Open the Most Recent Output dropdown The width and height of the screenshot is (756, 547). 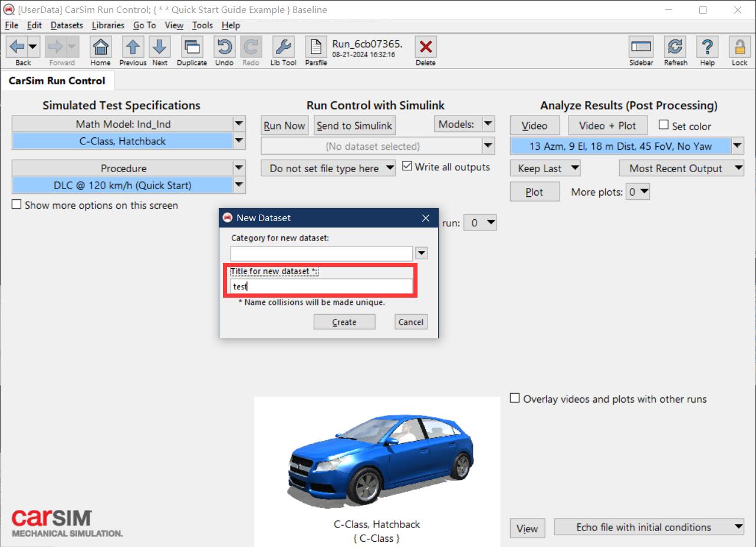coord(682,168)
